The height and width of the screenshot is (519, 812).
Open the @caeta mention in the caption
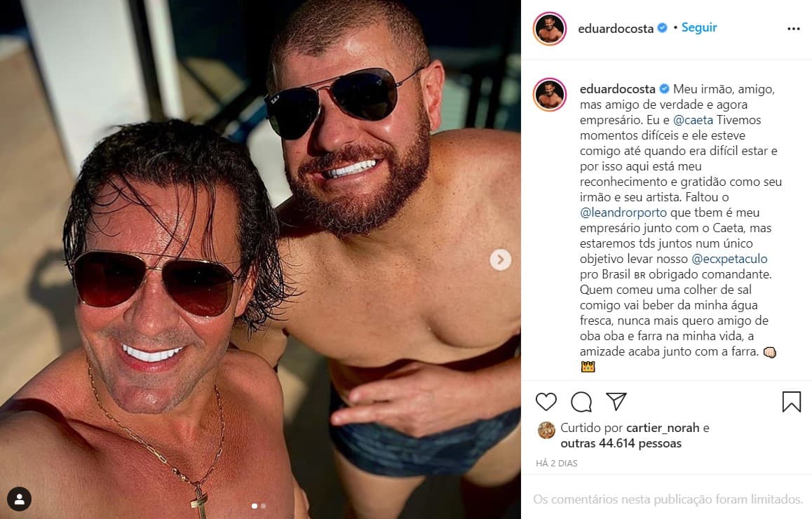693,120
